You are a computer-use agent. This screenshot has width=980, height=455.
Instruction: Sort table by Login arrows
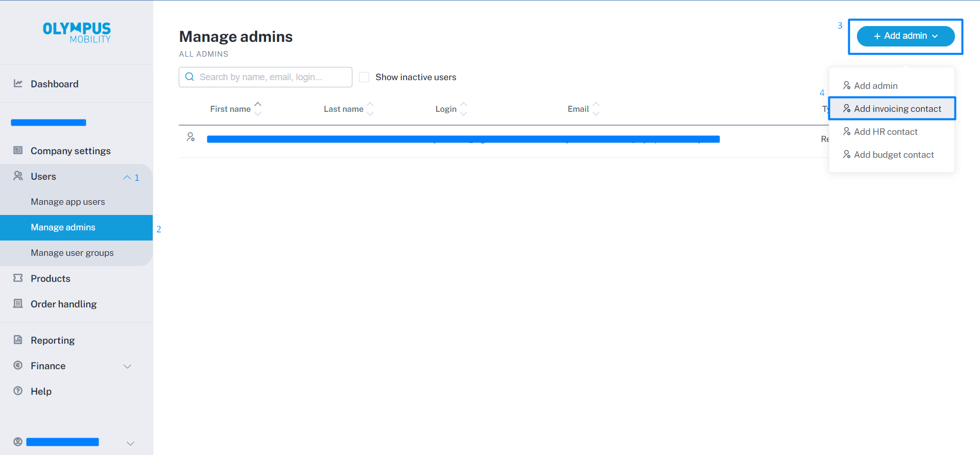[x=464, y=109]
